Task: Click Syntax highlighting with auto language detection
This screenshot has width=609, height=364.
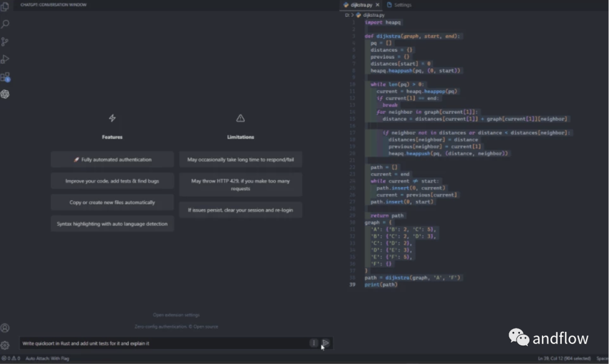Action: pos(112,224)
